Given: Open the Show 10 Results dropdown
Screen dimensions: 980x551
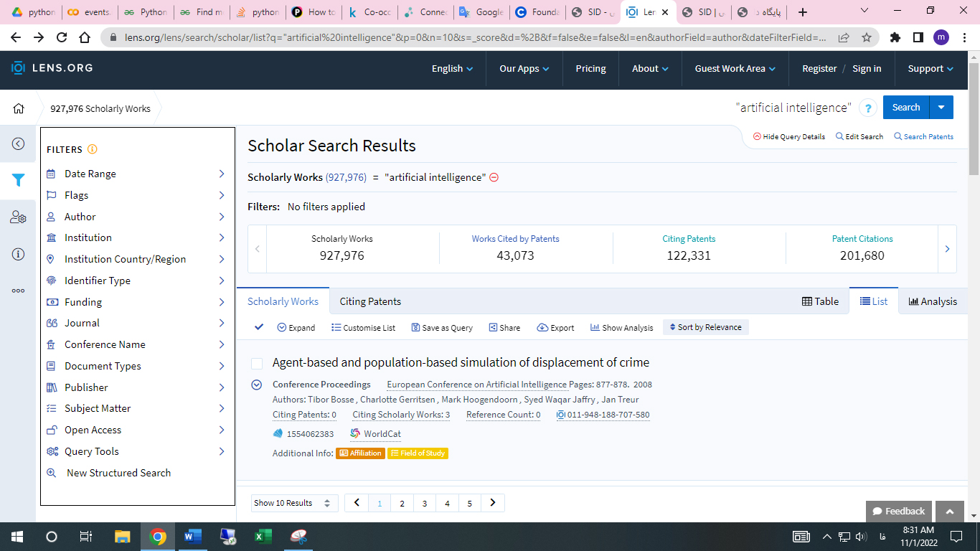Looking at the screenshot, I should pyautogui.click(x=294, y=503).
